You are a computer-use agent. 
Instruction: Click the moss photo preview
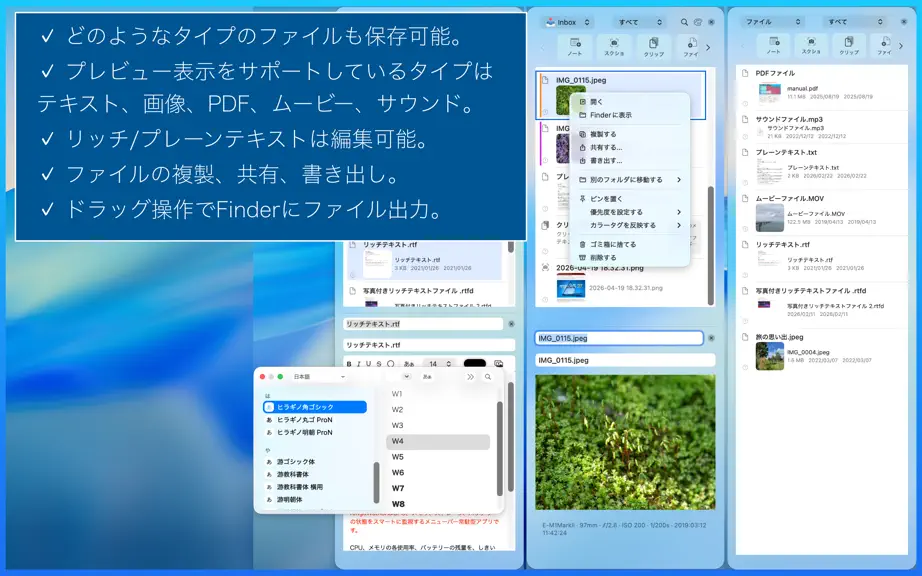[x=625, y=442]
